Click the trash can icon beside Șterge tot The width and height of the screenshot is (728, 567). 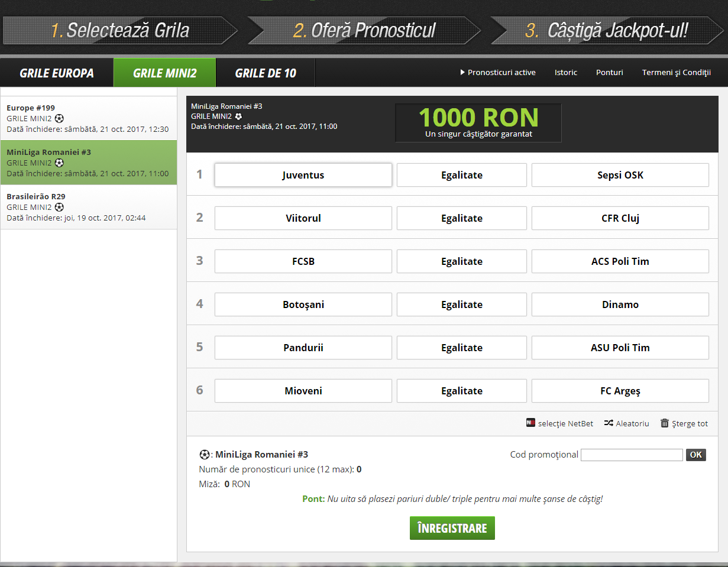pos(665,423)
